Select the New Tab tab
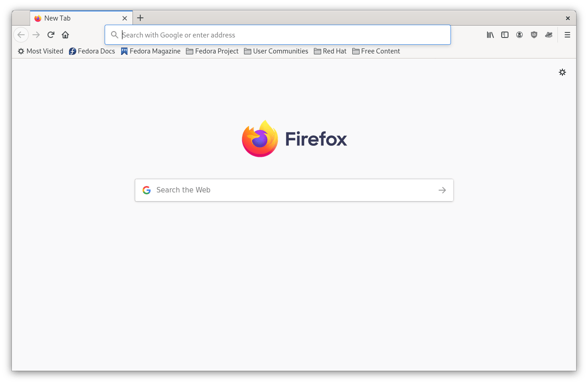Screen dimensions: 588x384 coord(81,18)
